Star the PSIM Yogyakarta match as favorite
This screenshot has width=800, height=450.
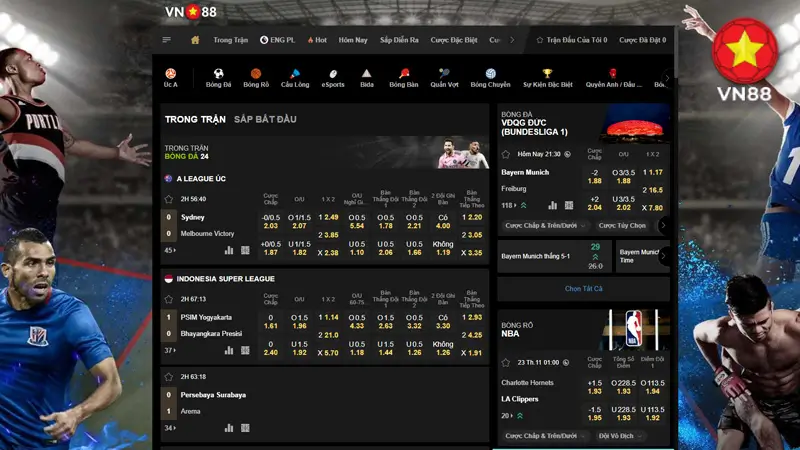169,299
